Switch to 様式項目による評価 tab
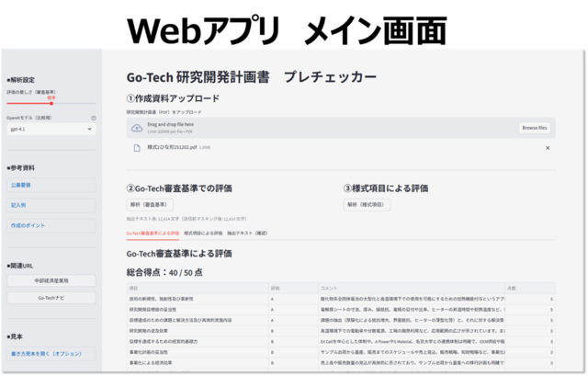This screenshot has width=588, height=376. 203,234
